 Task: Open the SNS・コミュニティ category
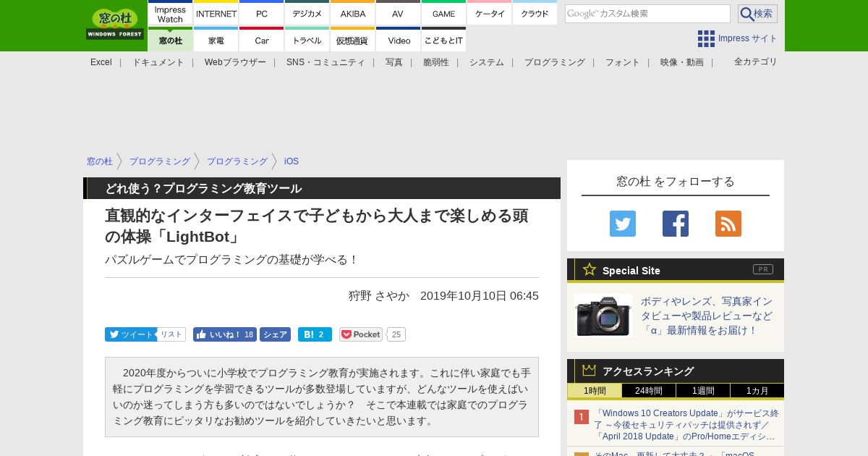(325, 62)
